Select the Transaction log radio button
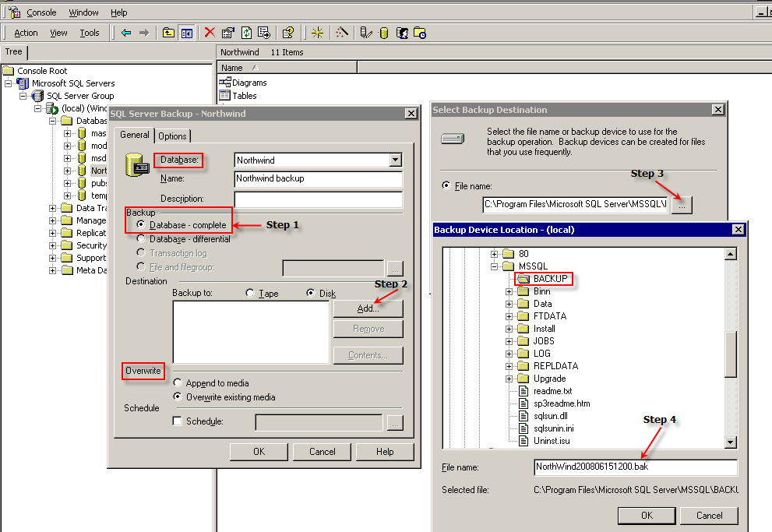 click(x=141, y=252)
